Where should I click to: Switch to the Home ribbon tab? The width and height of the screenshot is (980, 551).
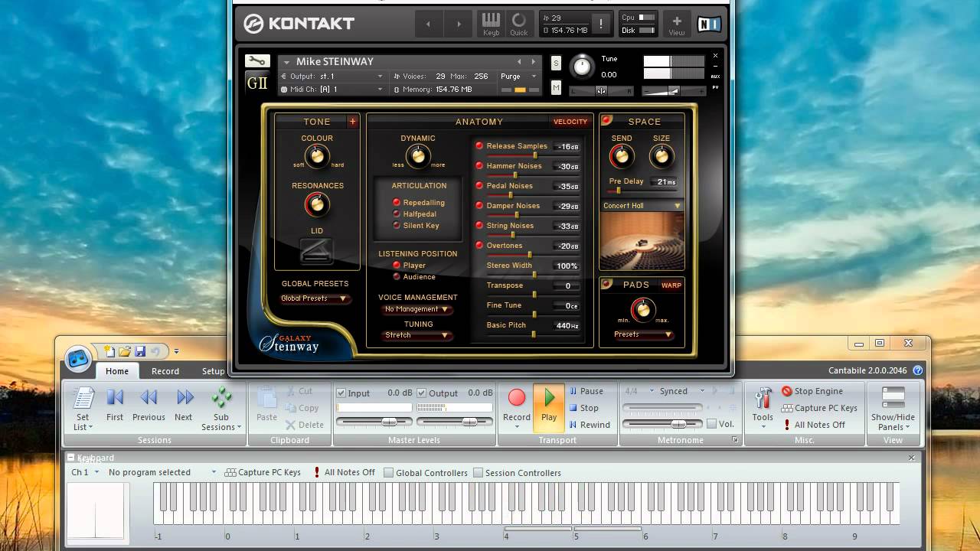point(117,371)
